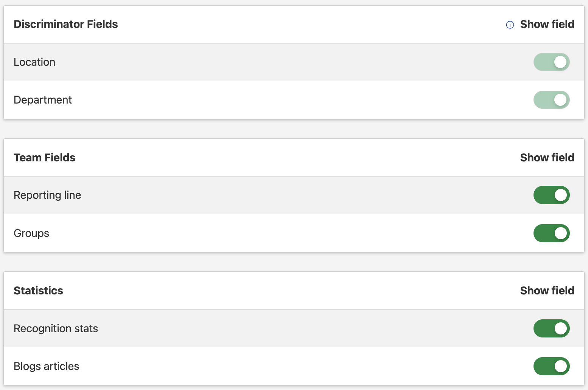The width and height of the screenshot is (588, 390).
Task: Select the Discriminator Fields section header
Action: coord(66,24)
